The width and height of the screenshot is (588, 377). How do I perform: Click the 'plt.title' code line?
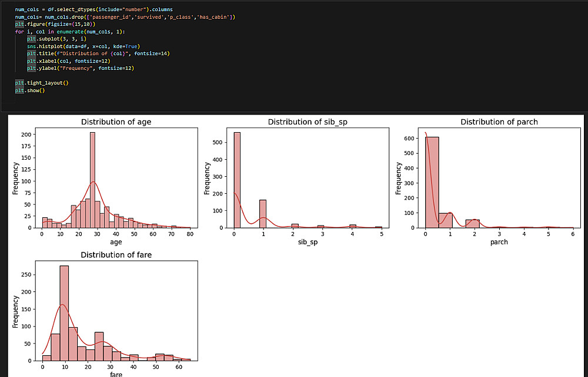(x=98, y=53)
